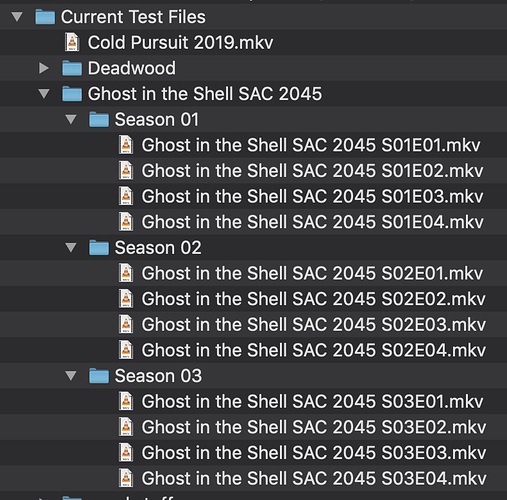Image resolution: width=507 pixels, height=500 pixels.
Task: Collapse Ghost in the Shell SAC 2045 folder
Action: (44, 94)
